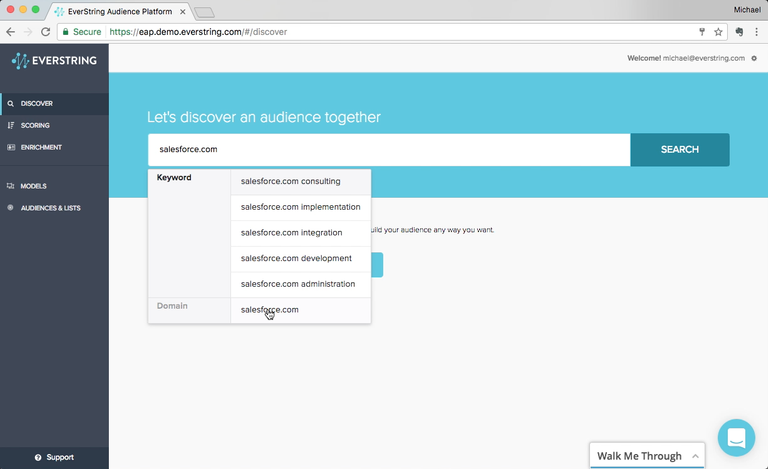Focus the audience search input field
768x469 pixels.
pos(389,150)
